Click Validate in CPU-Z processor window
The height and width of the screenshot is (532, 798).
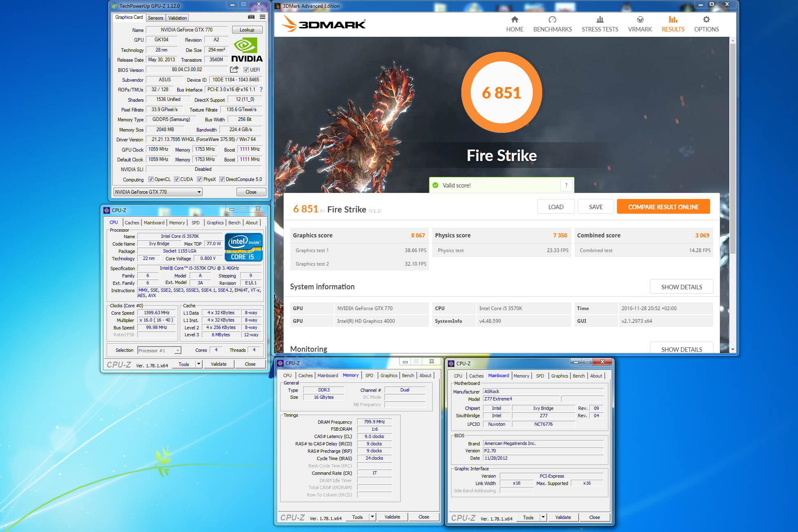click(x=219, y=364)
